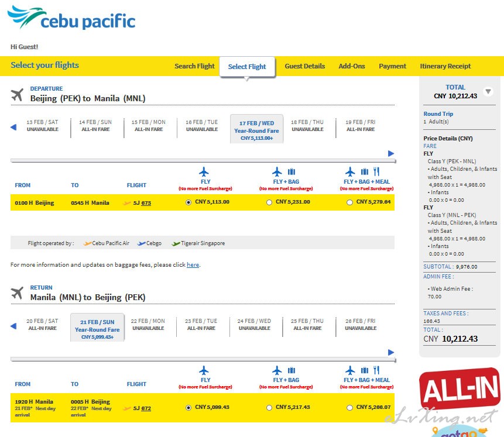Click the FLY+BAG+MEAL plane icon in departure section
Image resolution: width=504 pixels, height=437 pixels.
(x=351, y=172)
